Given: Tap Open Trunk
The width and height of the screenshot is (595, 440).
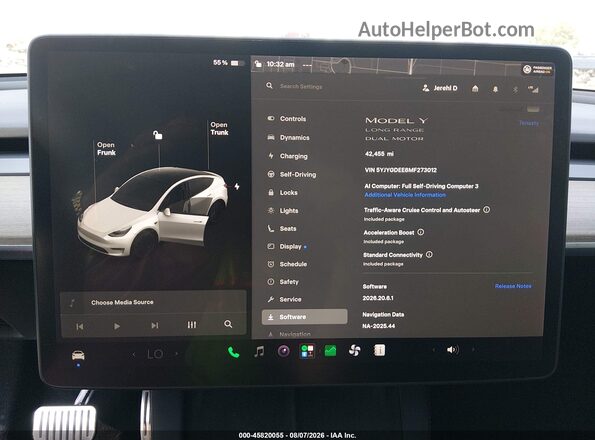Looking at the screenshot, I should pyautogui.click(x=219, y=129).
